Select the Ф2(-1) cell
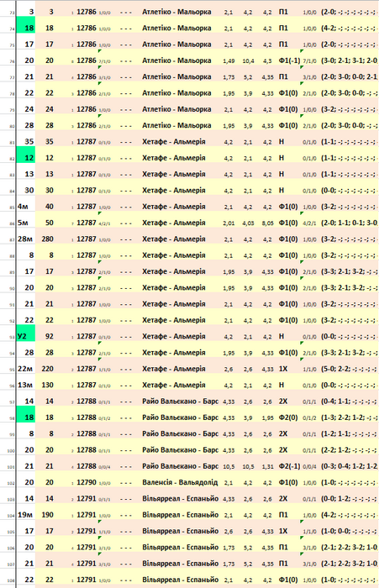This screenshot has width=379, height=588. pyautogui.click(x=289, y=466)
